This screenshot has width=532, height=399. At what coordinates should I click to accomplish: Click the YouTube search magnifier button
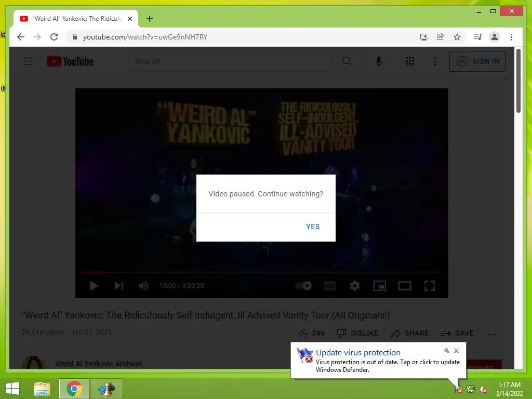(347, 61)
